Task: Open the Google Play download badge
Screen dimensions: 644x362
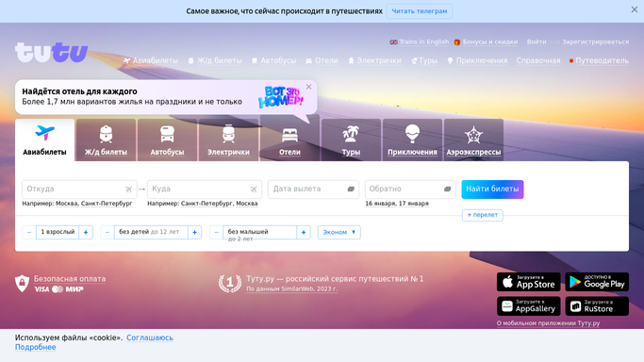Action: click(x=597, y=282)
